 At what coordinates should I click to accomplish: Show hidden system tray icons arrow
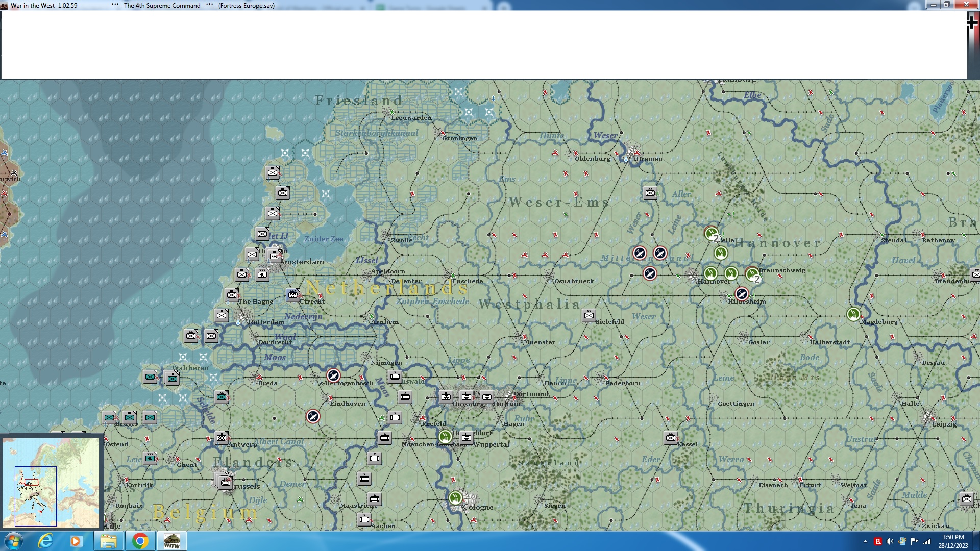click(865, 541)
